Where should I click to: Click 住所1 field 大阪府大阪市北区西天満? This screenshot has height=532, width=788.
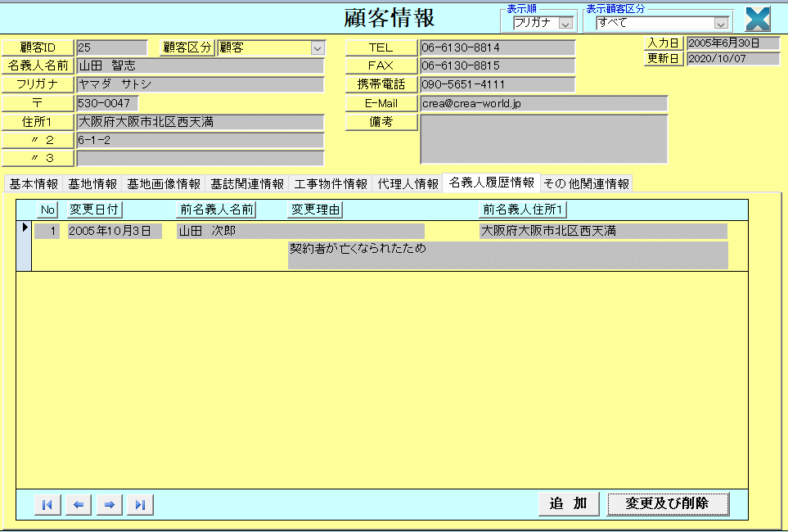200,122
